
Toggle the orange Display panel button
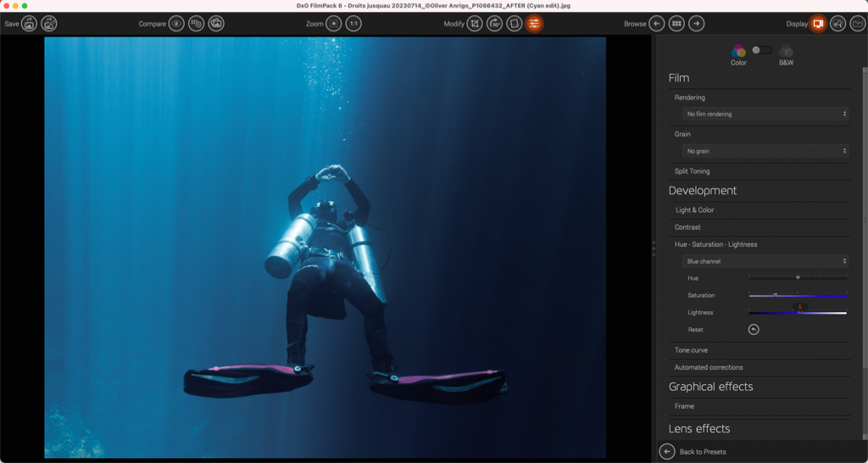click(817, 24)
